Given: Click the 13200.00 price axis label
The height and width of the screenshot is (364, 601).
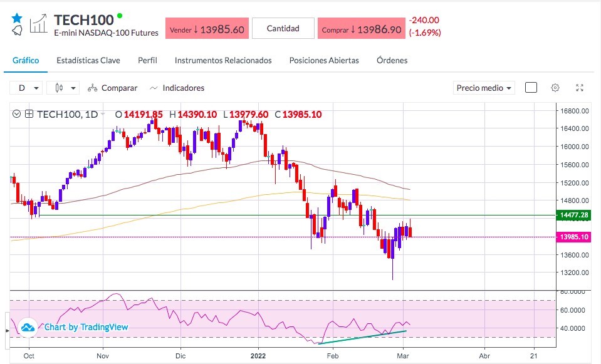Looking at the screenshot, I should (574, 273).
